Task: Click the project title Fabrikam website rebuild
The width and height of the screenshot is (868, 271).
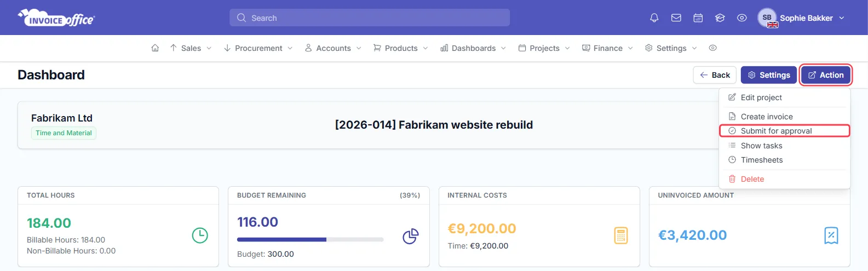Action: tap(434, 125)
